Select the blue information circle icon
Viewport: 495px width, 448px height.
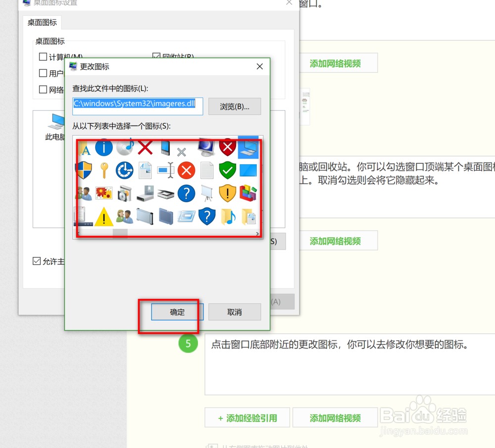(104, 147)
